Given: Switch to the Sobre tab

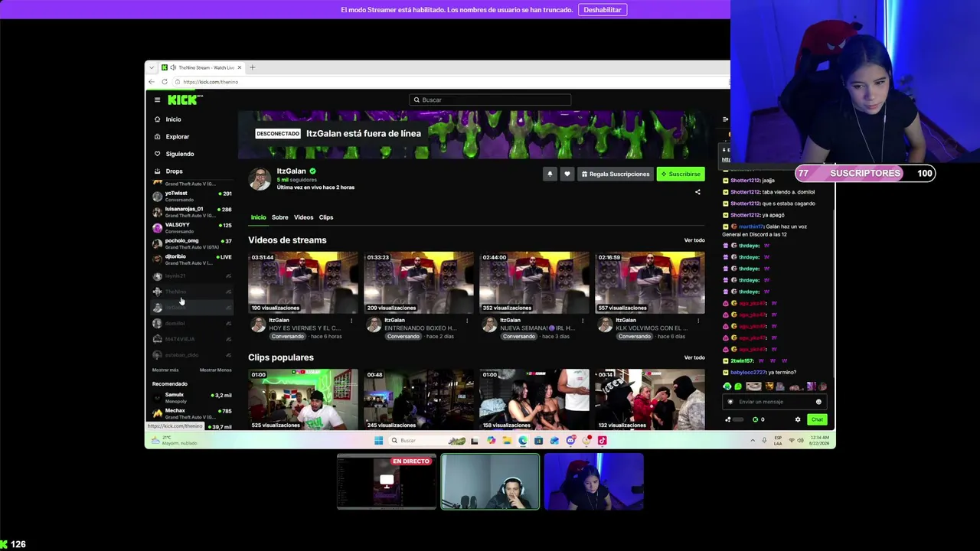Looking at the screenshot, I should pyautogui.click(x=280, y=217).
